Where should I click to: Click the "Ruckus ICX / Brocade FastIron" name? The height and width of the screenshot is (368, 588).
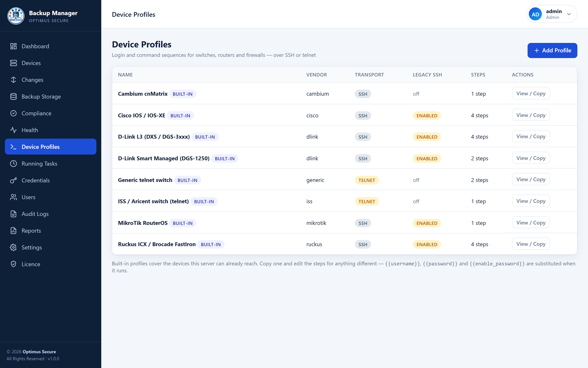point(157,244)
